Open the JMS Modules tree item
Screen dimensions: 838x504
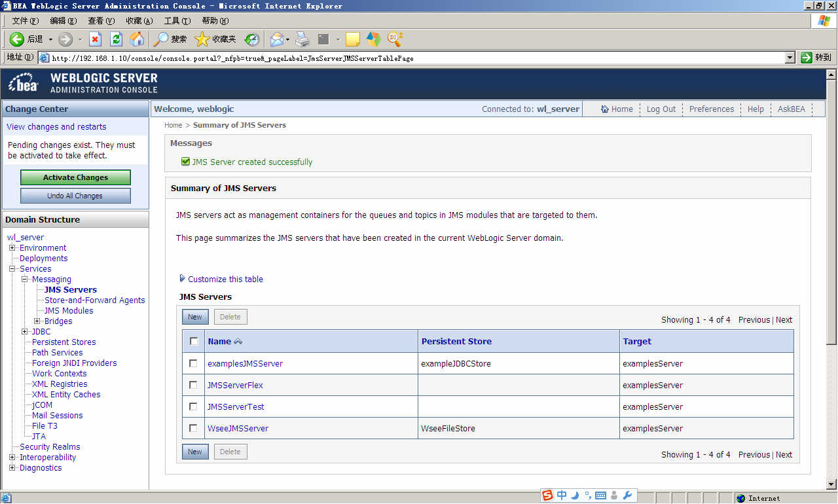pyautogui.click(x=69, y=311)
